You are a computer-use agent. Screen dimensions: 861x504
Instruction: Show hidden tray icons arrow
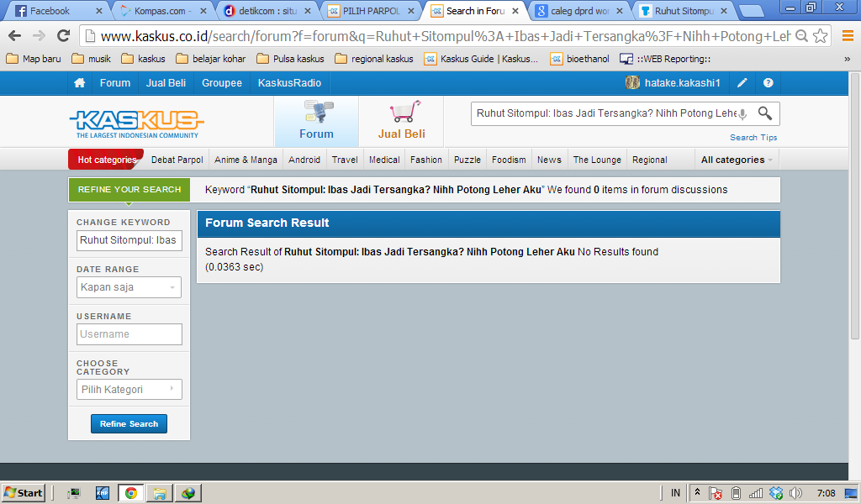(x=697, y=492)
